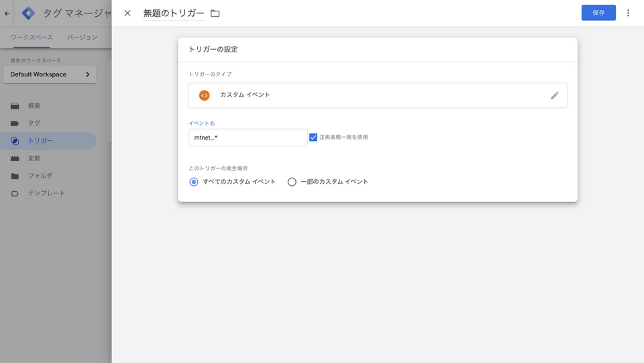Click the back arrow in top left
This screenshot has width=644, height=363.
tap(7, 13)
